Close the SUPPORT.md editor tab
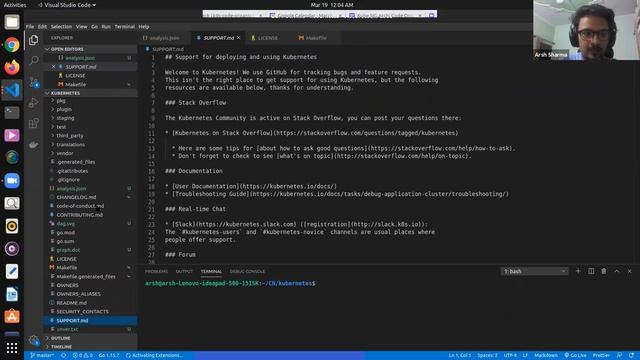This screenshot has width=640, height=360. 238,38
